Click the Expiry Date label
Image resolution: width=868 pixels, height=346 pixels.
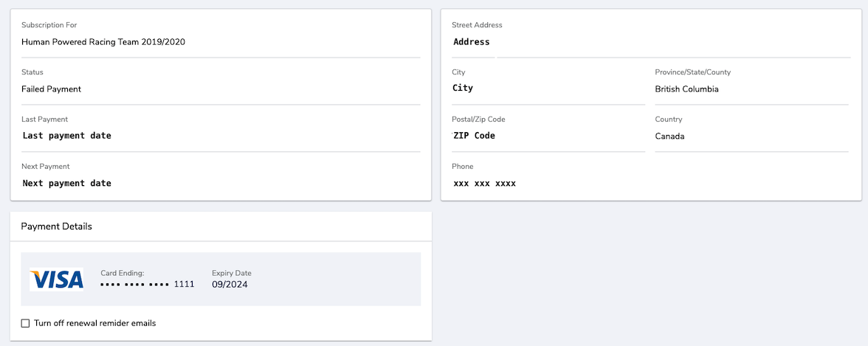[232, 273]
